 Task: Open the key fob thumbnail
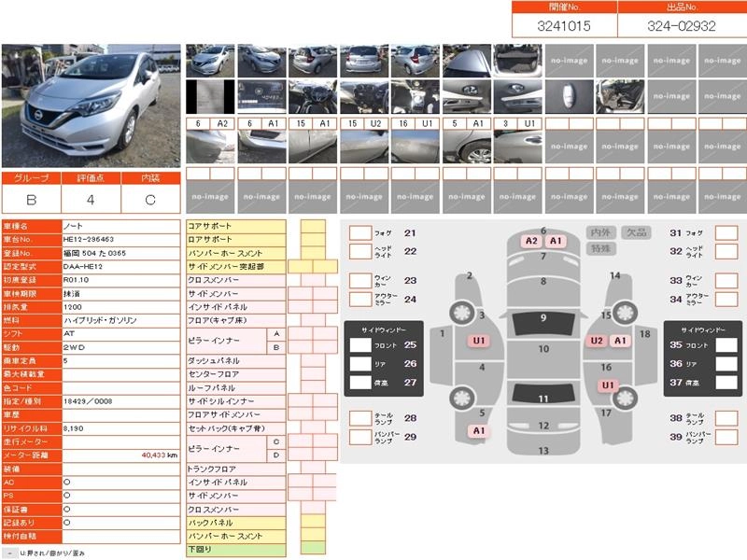coord(569,97)
